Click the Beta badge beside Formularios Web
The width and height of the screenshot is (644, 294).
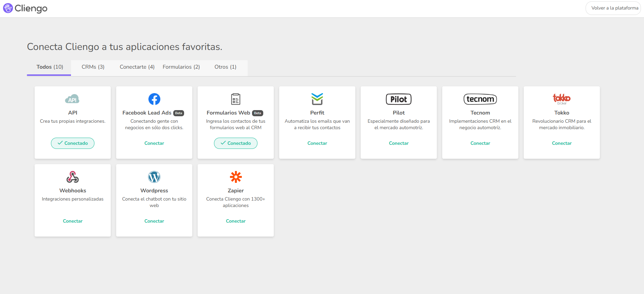pyautogui.click(x=258, y=113)
